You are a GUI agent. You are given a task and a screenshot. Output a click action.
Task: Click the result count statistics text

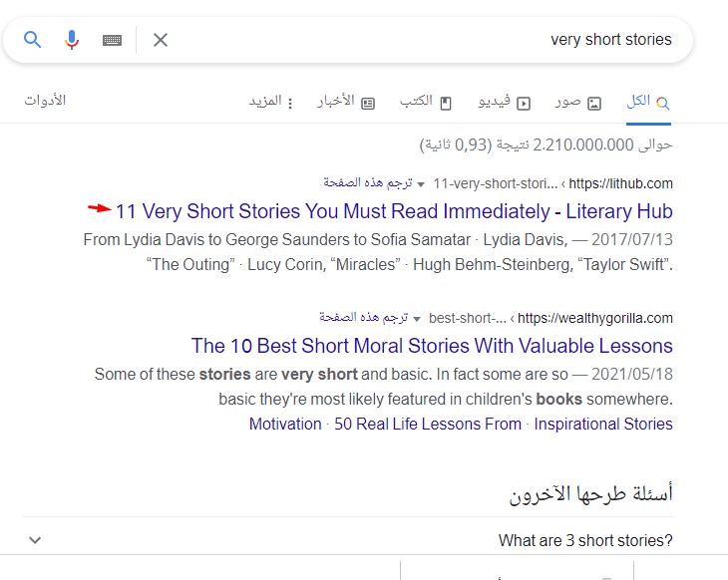tap(546, 145)
